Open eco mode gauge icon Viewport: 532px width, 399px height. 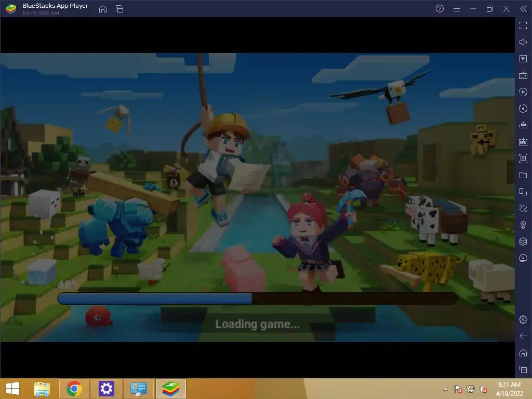(x=523, y=258)
